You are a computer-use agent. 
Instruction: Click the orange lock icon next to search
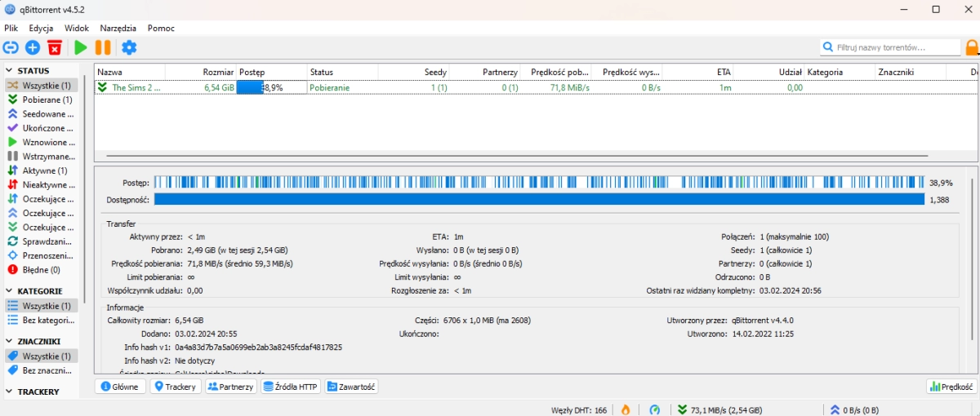[x=972, y=47]
